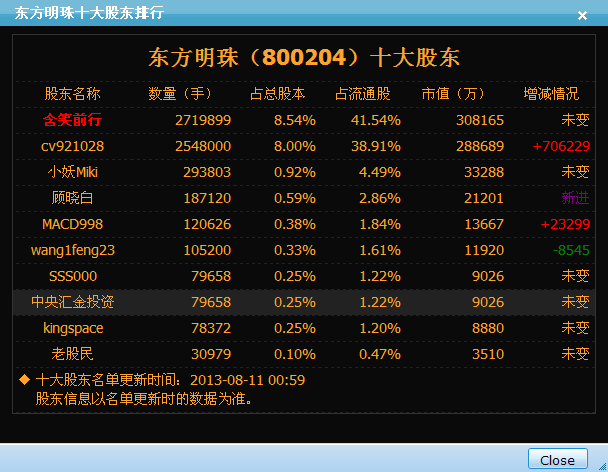Click the 41.54% circulating share value
The image size is (608, 472).
click(x=376, y=120)
